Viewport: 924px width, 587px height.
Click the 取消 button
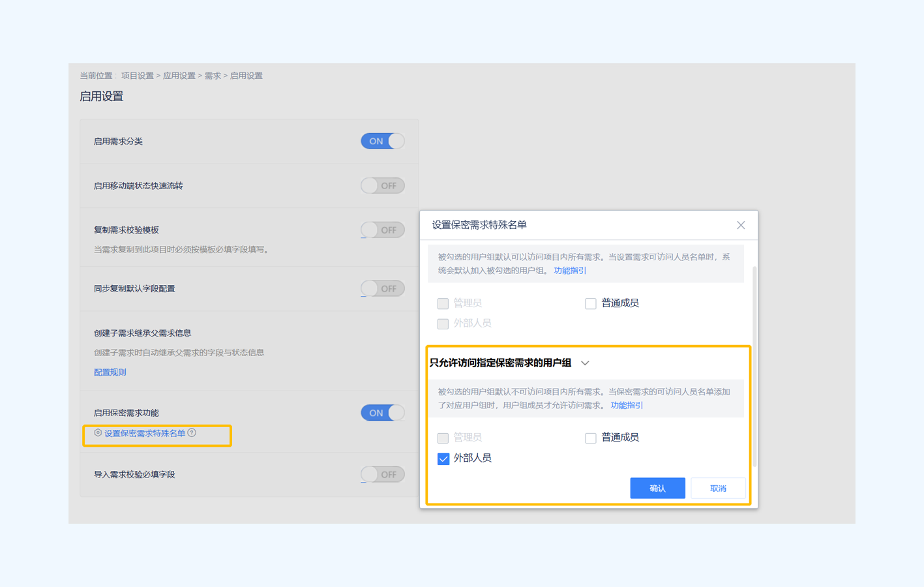pos(718,488)
